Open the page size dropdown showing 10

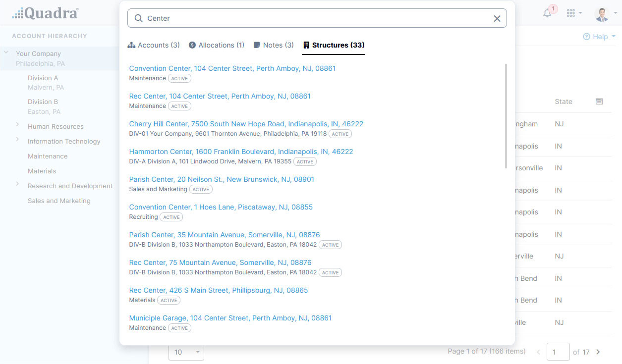pyautogui.click(x=186, y=352)
